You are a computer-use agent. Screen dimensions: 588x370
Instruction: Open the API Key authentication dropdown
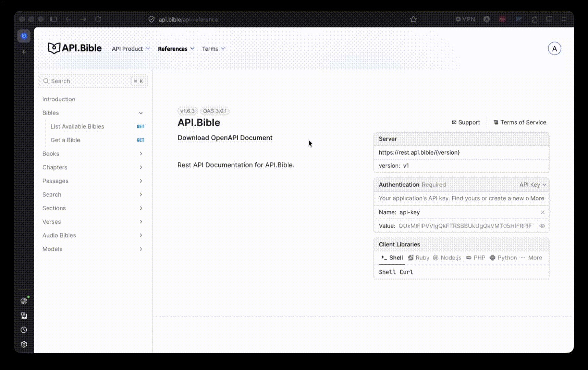click(x=532, y=185)
